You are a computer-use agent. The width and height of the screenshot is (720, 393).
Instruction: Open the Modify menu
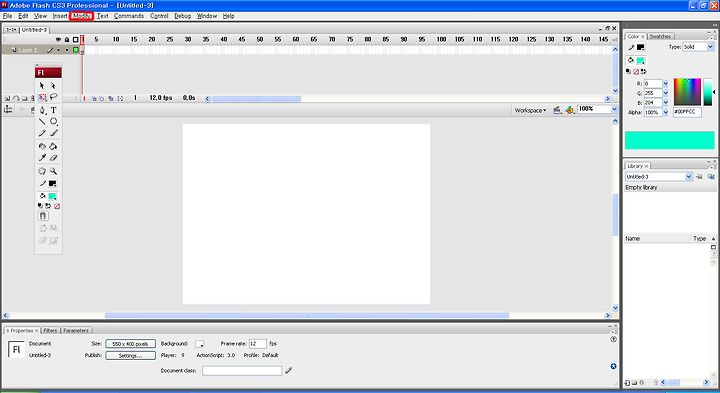(82, 16)
